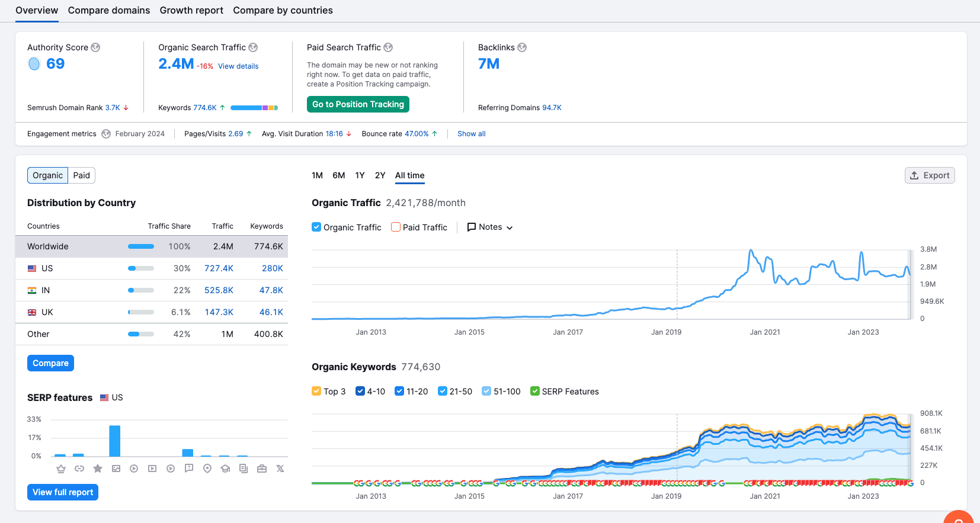Click the US traffic share progress bar
Screen dimensions: 980x523
141,268
